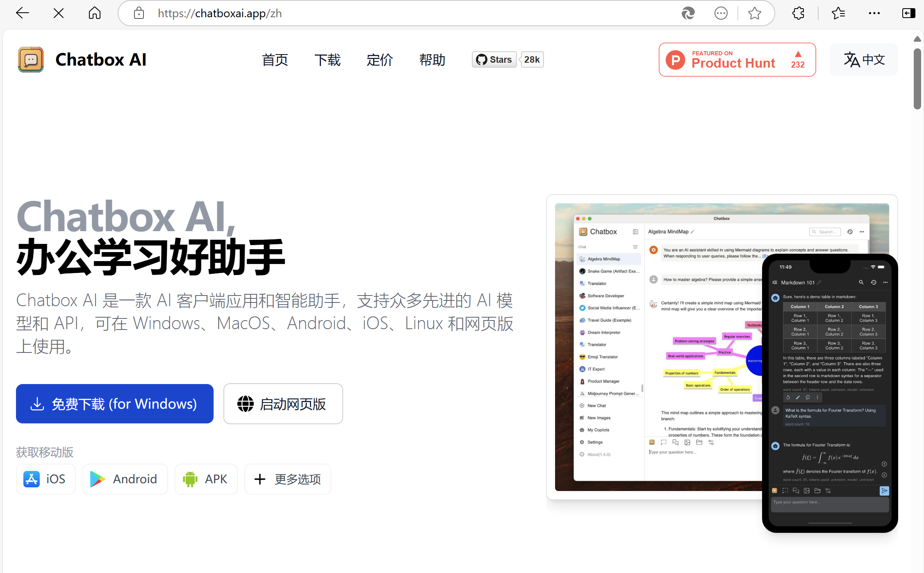Open Android Google Play download

125,479
